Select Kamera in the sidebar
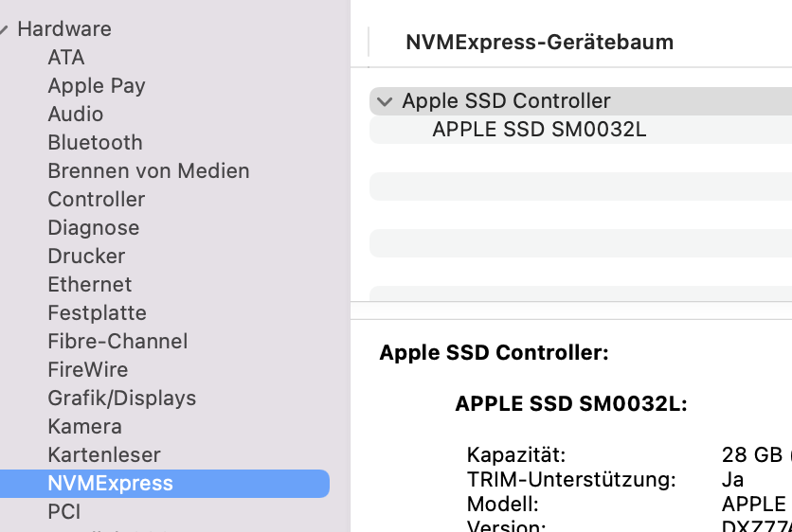This screenshot has width=792, height=532. 85,427
